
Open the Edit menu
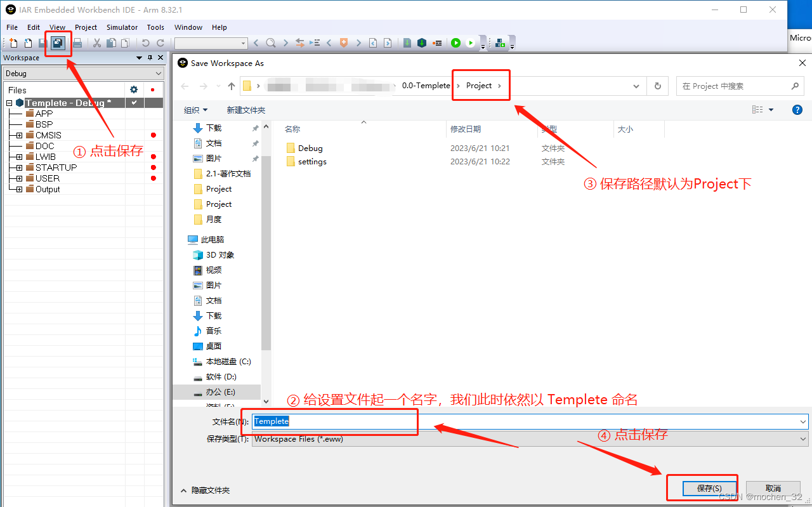pyautogui.click(x=34, y=27)
